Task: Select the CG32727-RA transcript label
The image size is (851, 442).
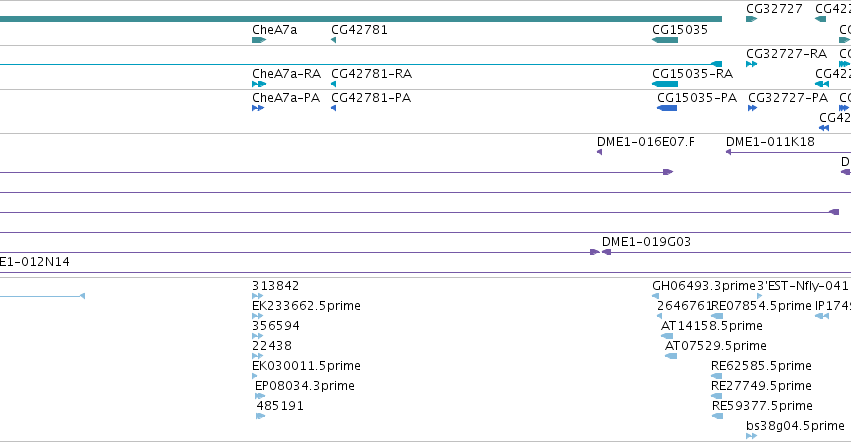Action: 786,54
